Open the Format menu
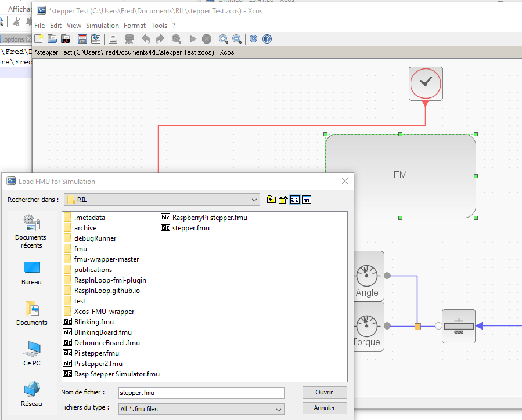 tap(135, 26)
